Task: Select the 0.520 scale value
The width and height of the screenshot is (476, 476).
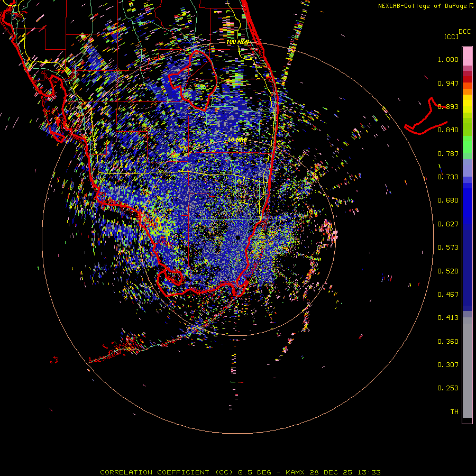Action: [x=448, y=271]
